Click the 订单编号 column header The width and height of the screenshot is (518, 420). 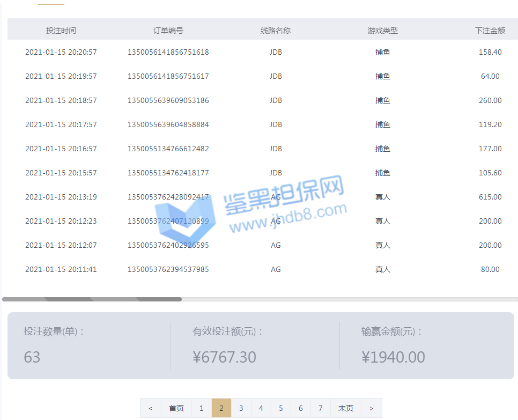(x=168, y=31)
